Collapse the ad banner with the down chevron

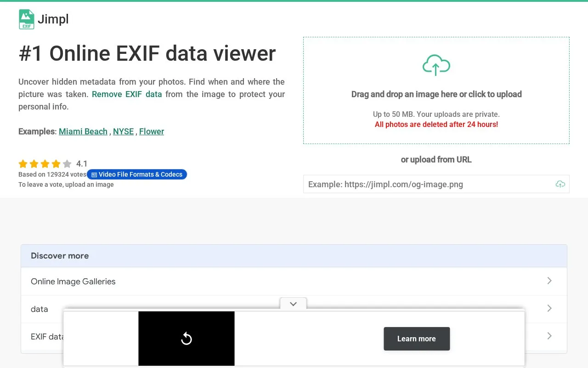click(293, 304)
